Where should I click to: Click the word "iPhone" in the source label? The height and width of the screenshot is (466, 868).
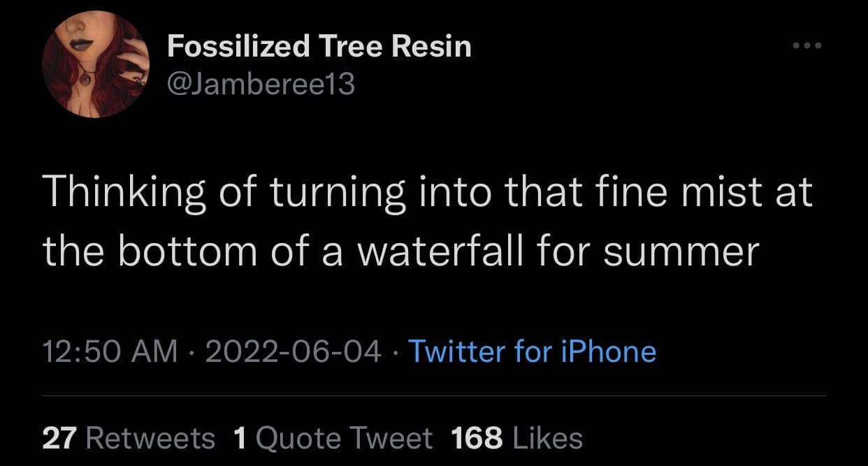tap(609, 351)
